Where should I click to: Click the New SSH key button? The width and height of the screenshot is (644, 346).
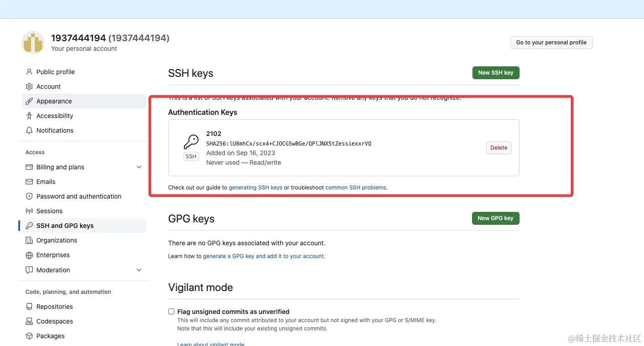coord(495,73)
